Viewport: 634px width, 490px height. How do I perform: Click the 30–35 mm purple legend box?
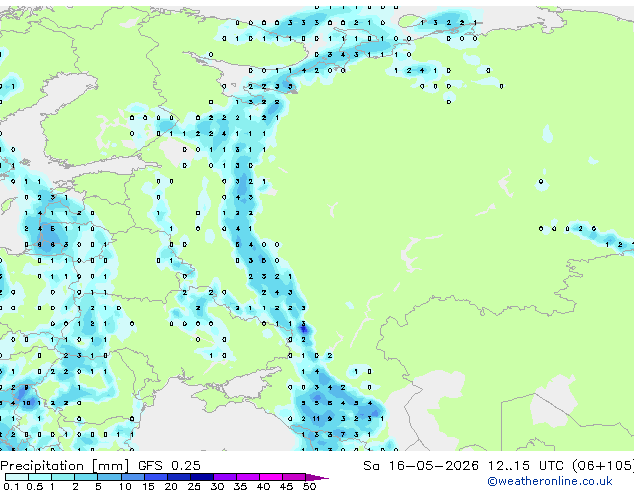point(224,477)
